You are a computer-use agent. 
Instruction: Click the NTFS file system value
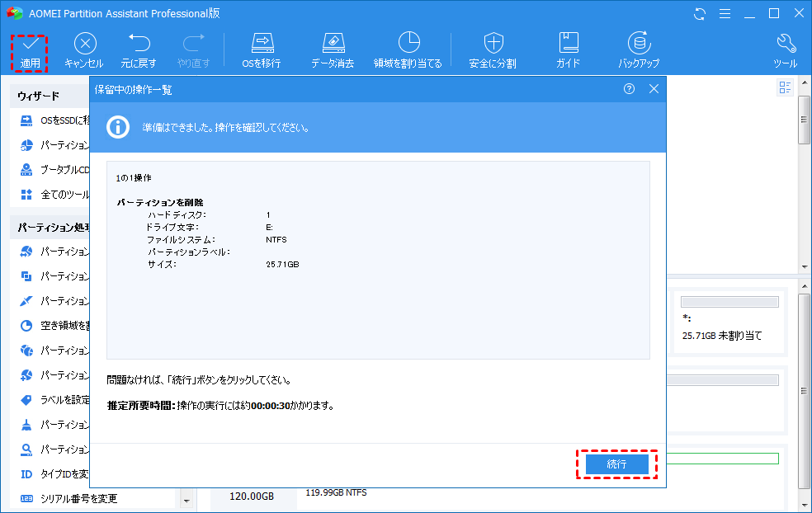[x=276, y=240]
